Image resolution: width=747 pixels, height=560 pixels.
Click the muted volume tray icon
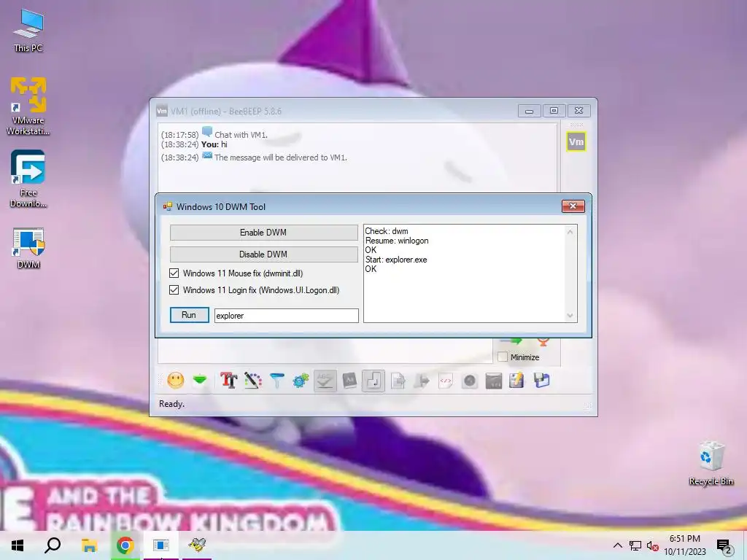(653, 545)
